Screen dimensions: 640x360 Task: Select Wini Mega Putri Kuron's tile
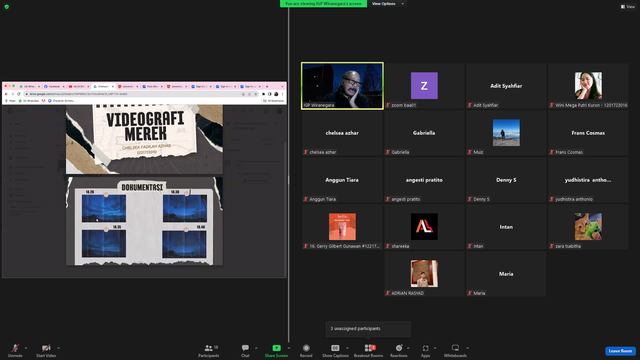click(588, 86)
